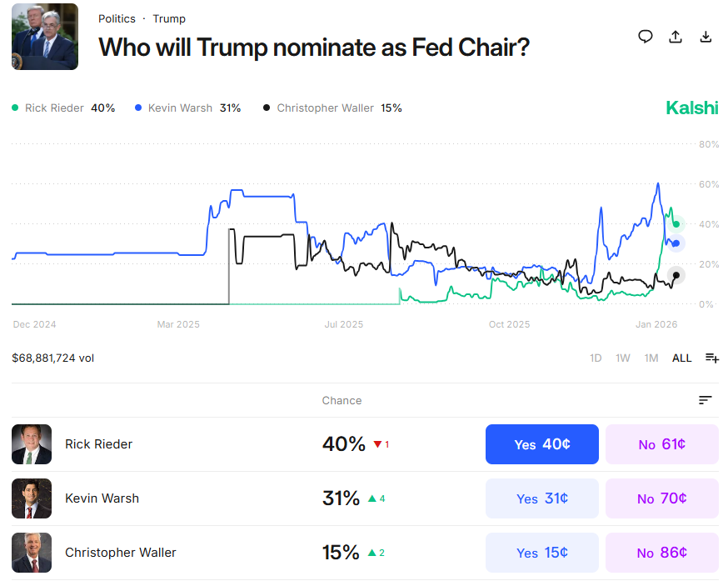This screenshot has width=728, height=586.
Task: Switch chart to 1M range
Action: [651, 358]
